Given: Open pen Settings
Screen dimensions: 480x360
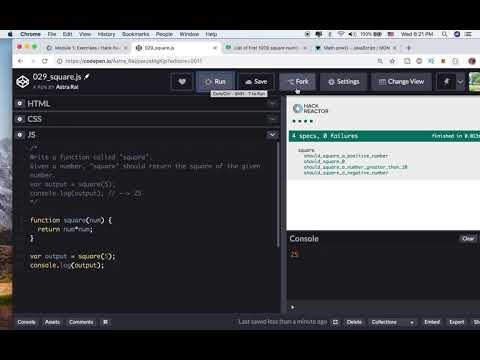Looking at the screenshot, I should (x=344, y=82).
